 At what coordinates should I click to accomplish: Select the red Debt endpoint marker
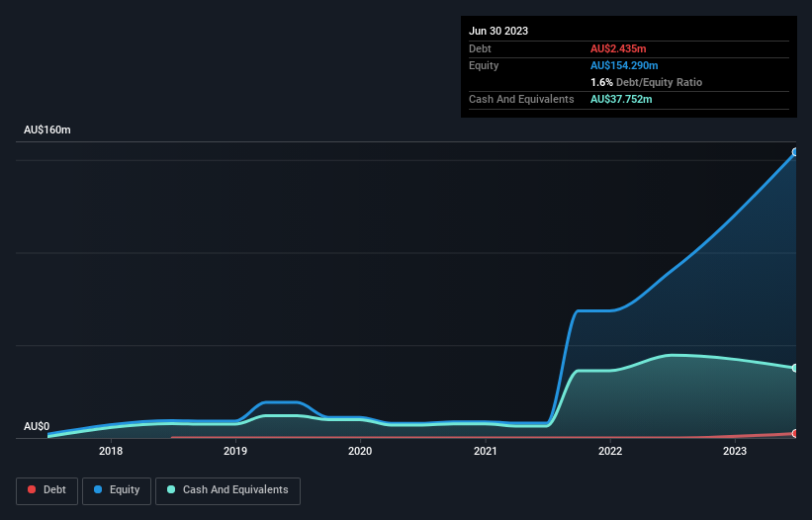pyautogui.click(x=795, y=434)
